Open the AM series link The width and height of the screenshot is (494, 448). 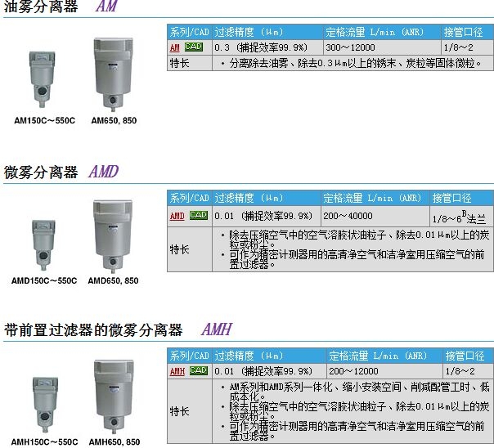click(174, 47)
